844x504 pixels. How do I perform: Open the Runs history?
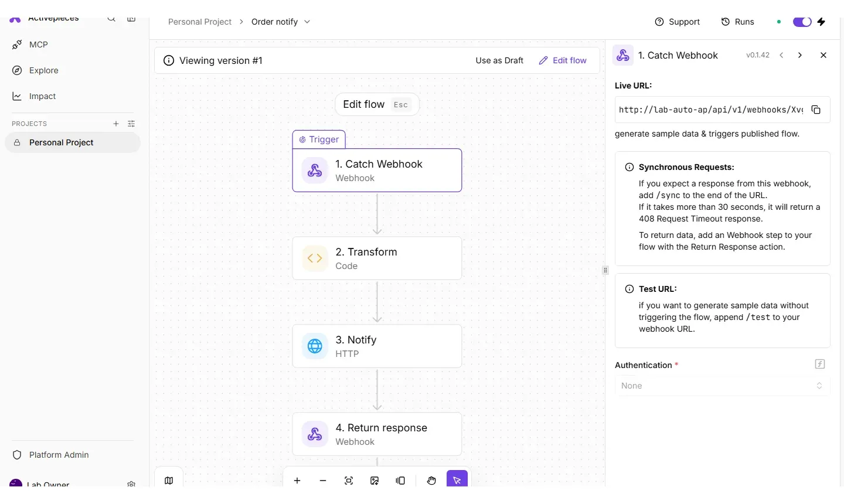pyautogui.click(x=737, y=22)
